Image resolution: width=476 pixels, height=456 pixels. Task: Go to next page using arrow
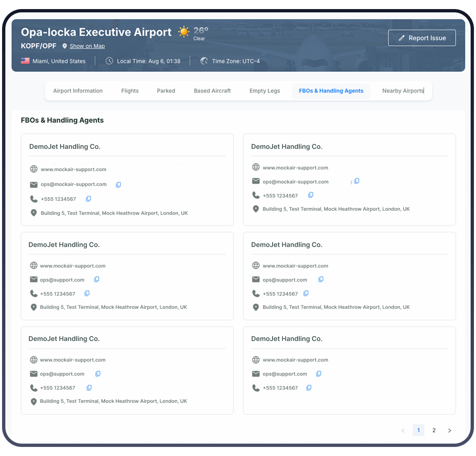point(450,430)
